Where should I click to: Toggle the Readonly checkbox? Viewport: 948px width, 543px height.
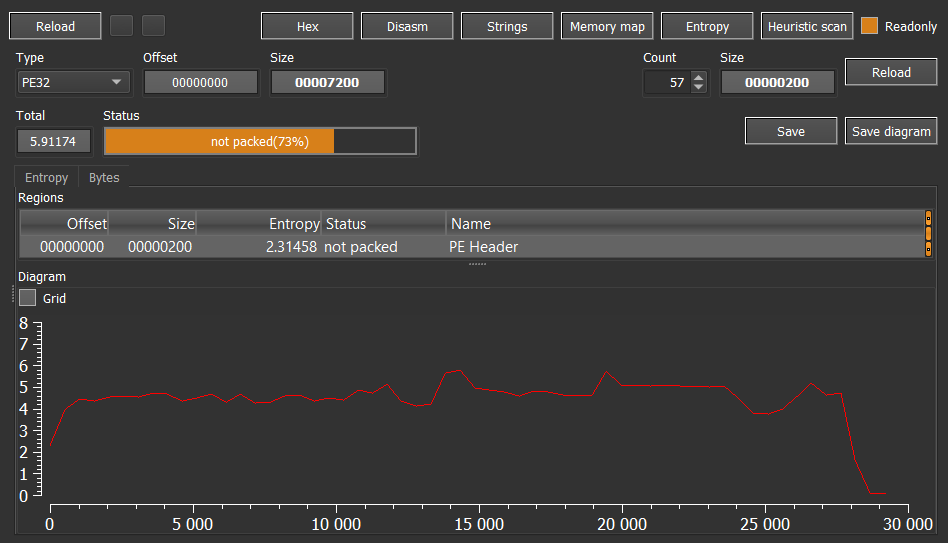pos(869,26)
